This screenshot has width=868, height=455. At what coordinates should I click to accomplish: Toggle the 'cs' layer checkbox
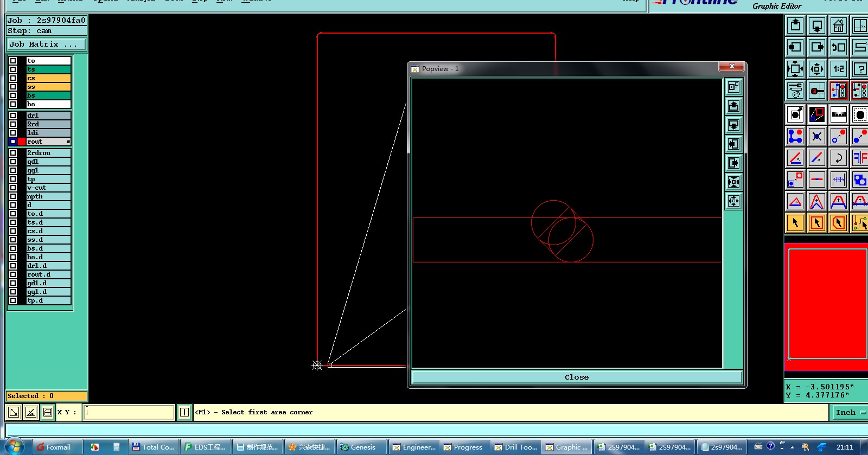coord(13,78)
